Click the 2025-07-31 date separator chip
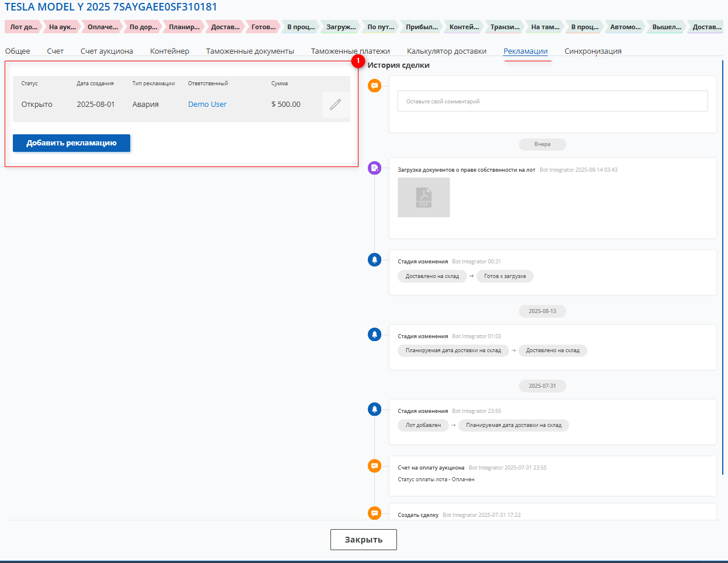Screen dimensions: 728x563 [542, 386]
